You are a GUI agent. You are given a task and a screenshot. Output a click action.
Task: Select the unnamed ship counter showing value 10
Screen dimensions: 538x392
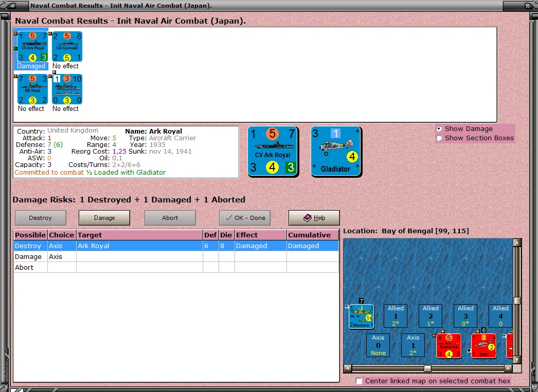[67, 89]
